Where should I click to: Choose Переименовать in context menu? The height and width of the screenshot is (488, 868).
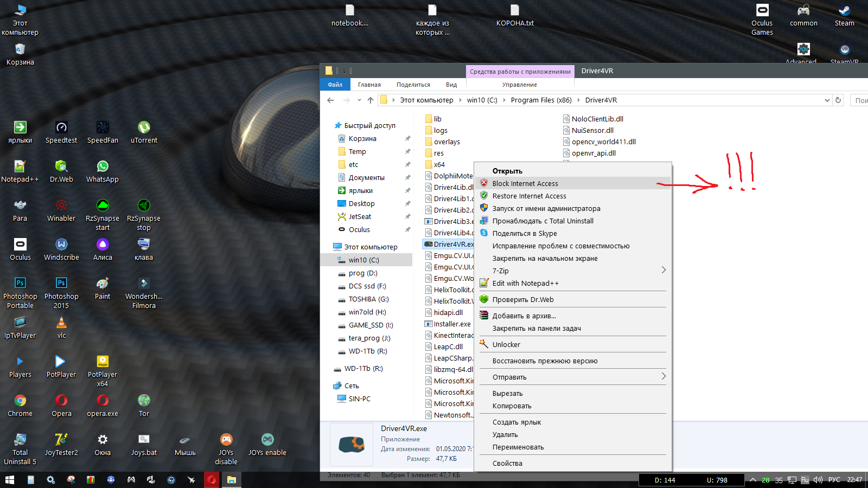573,447
